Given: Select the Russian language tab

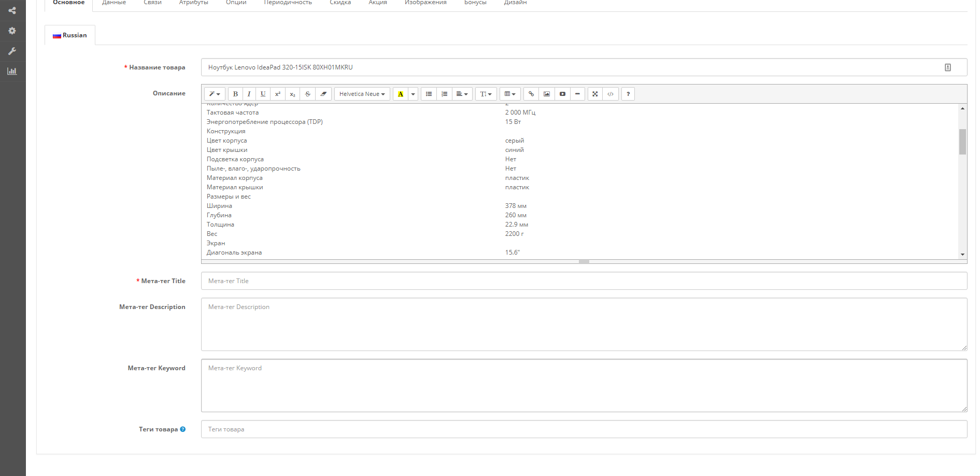Looking at the screenshot, I should click(70, 35).
